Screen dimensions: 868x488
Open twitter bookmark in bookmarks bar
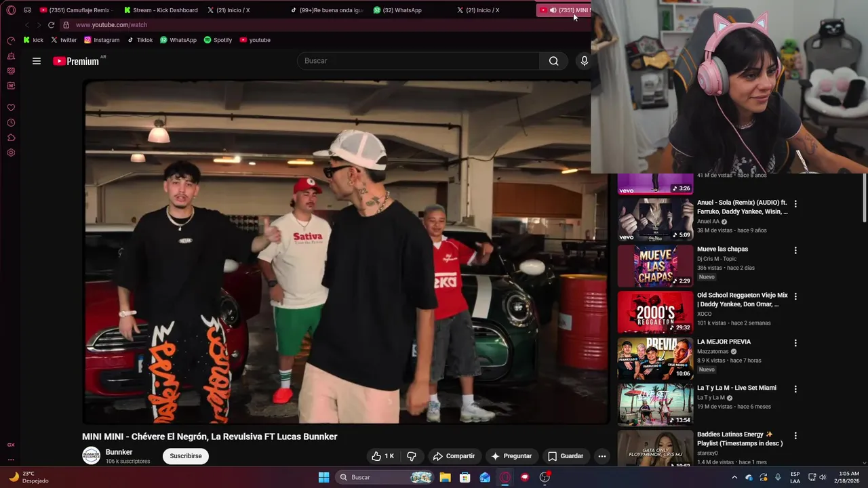point(64,40)
